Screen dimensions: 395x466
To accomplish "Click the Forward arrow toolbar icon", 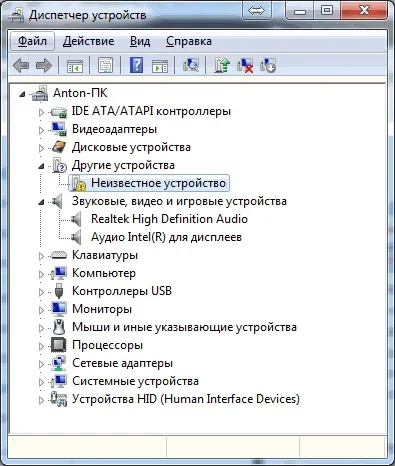I will tap(44, 65).
